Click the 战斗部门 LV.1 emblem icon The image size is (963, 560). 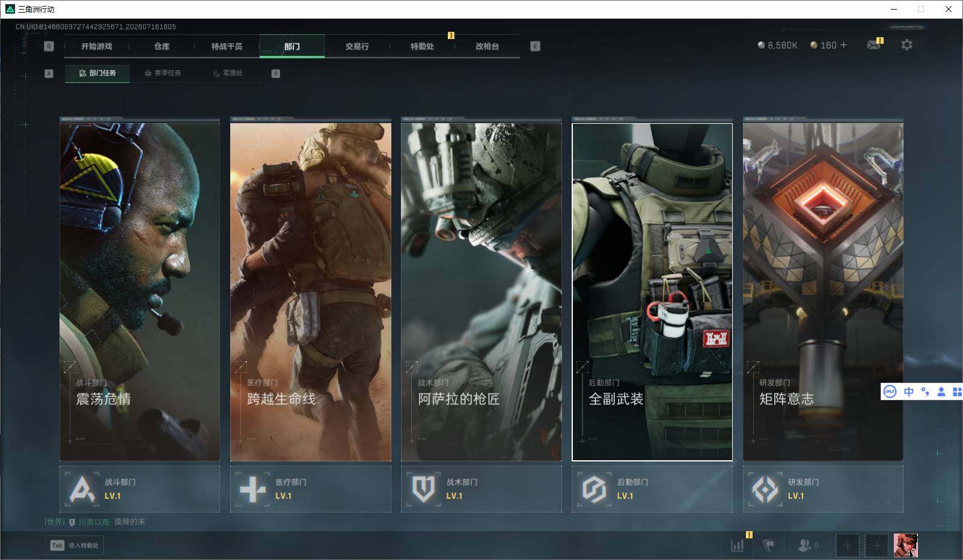click(82, 489)
